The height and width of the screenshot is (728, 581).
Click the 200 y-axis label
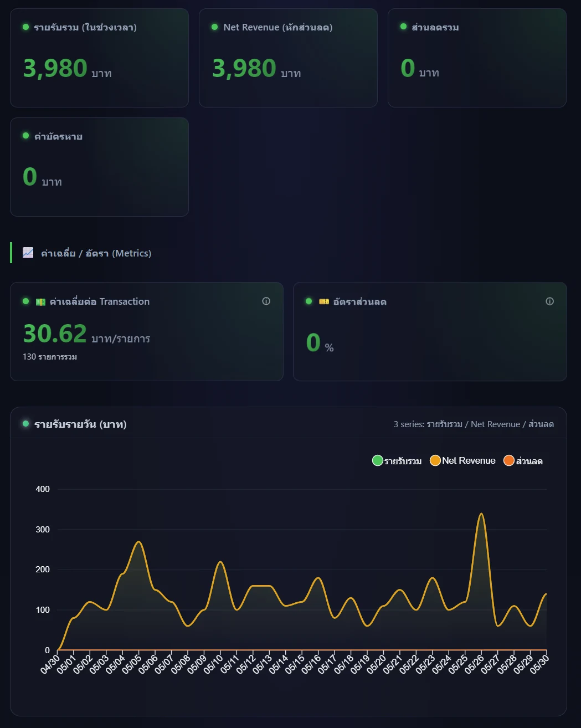click(43, 570)
